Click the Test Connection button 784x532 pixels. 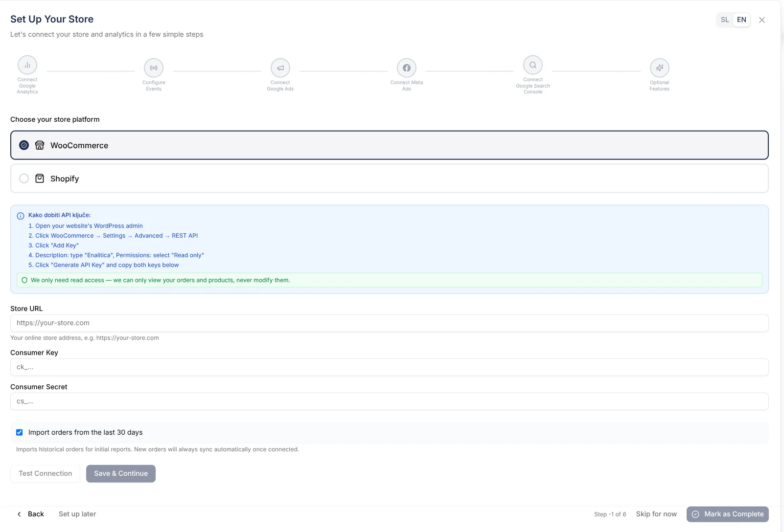[x=45, y=473]
